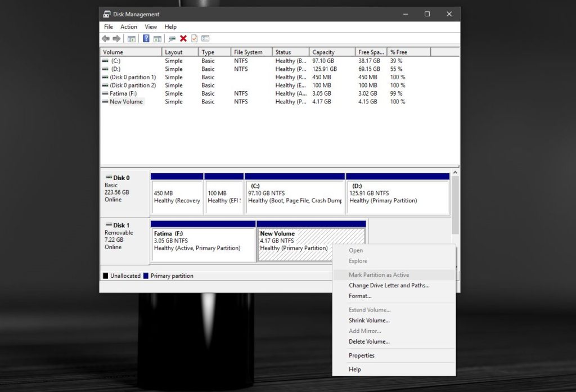Screen dimensions: 576x392
Task: Click the Back navigation arrow
Action: coord(106,38)
